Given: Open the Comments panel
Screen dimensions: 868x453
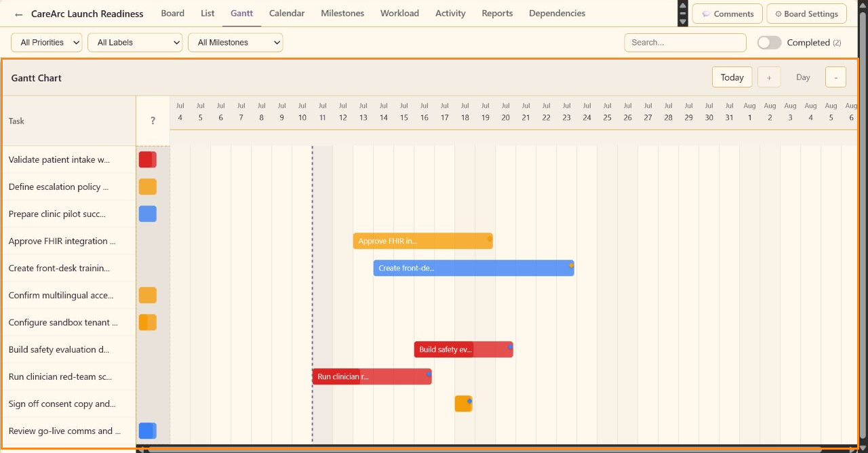Looking at the screenshot, I should (x=728, y=14).
